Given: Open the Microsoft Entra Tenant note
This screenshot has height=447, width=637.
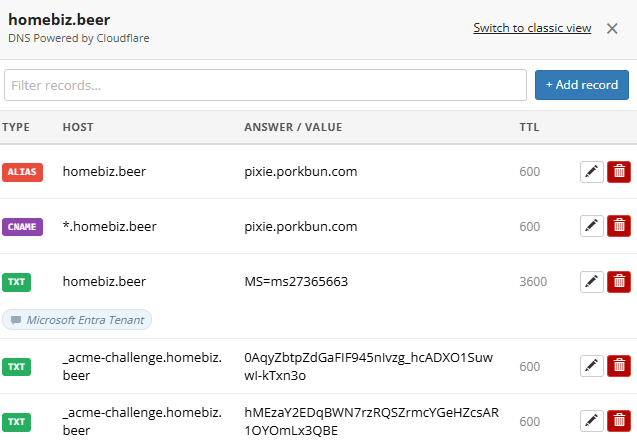Looking at the screenshot, I should [77, 320].
